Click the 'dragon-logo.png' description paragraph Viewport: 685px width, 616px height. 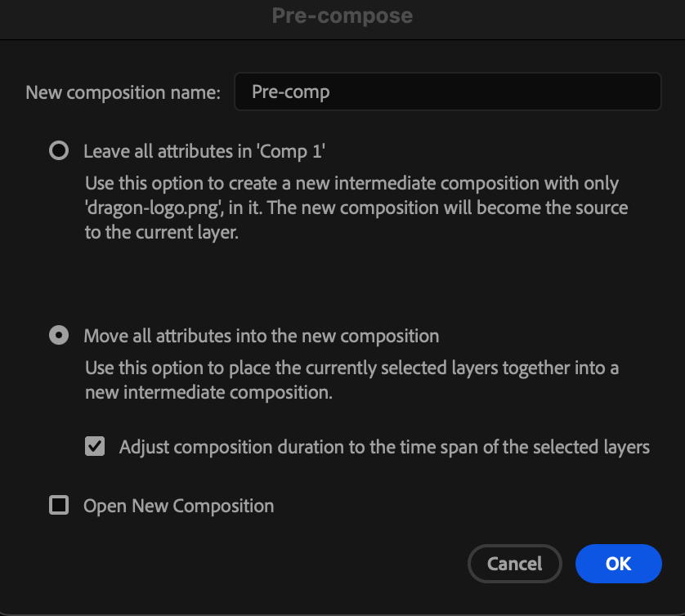356,208
